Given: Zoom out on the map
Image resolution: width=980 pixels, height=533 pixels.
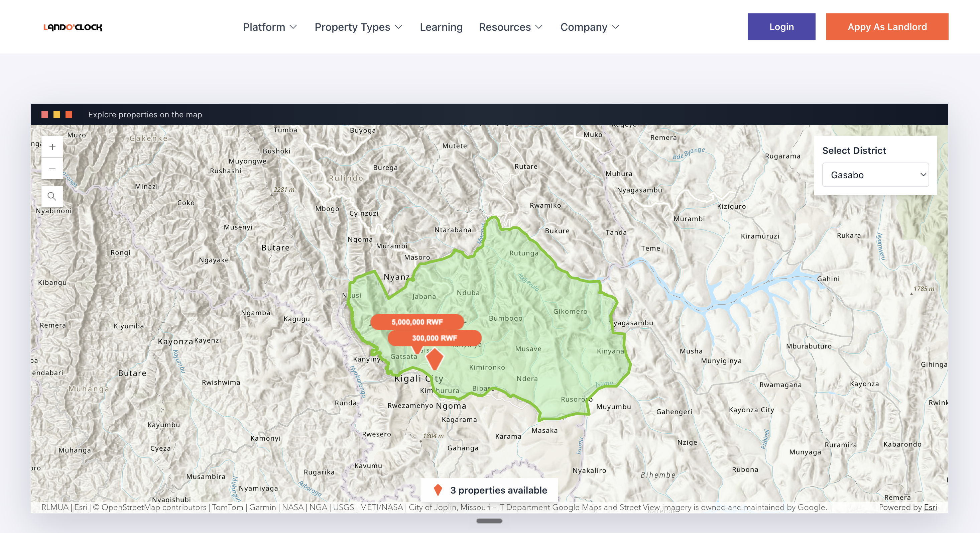Looking at the screenshot, I should point(52,169).
